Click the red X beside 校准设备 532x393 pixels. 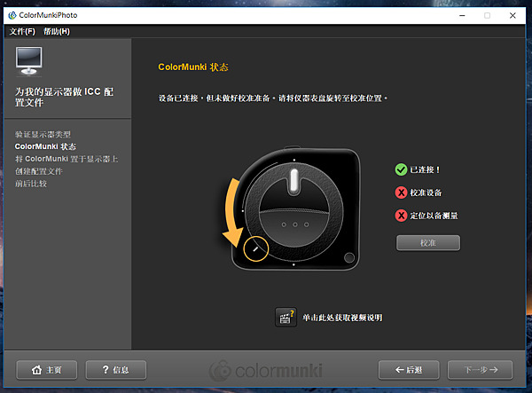401,193
